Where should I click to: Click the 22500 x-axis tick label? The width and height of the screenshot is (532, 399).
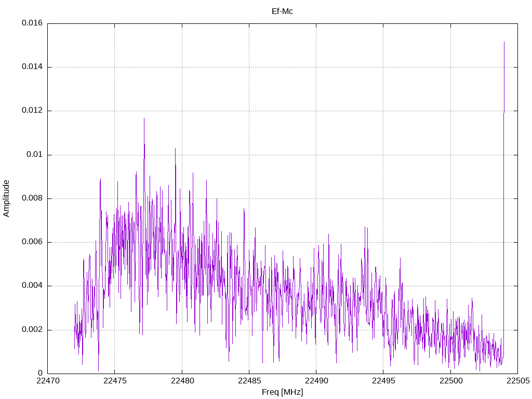[450, 381]
